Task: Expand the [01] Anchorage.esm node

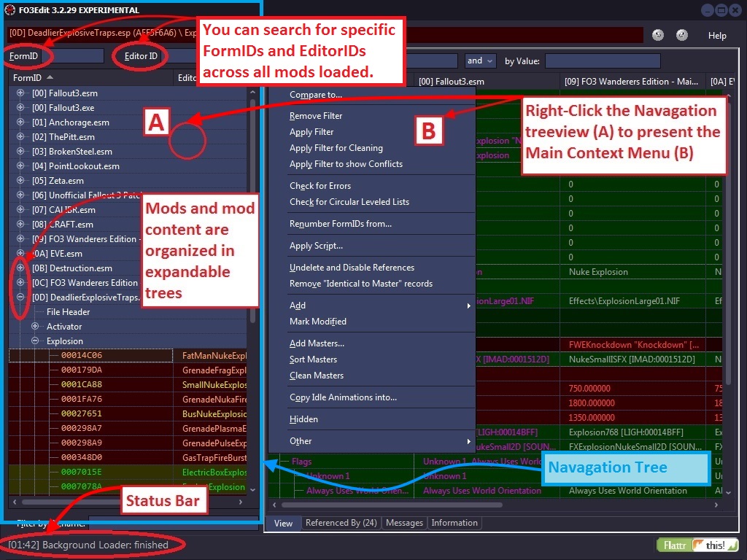Action: click(x=20, y=122)
